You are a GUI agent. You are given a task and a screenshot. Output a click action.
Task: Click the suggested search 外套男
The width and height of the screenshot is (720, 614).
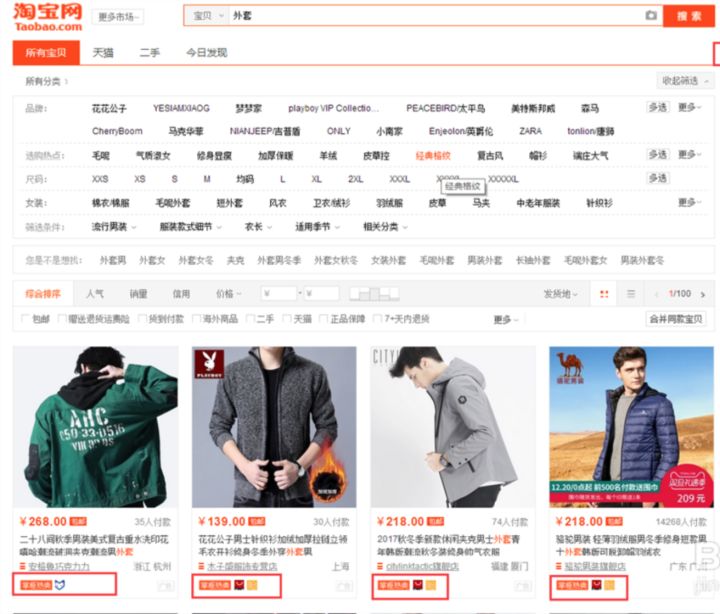click(112, 261)
